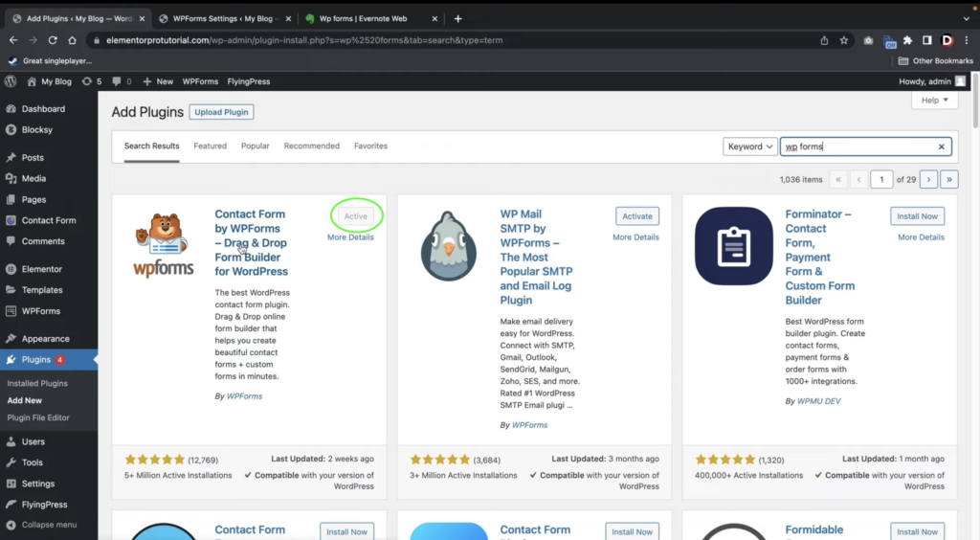Open the Dashboard menu icon
Viewport: 980px width, 540px height.
pyautogui.click(x=11, y=109)
